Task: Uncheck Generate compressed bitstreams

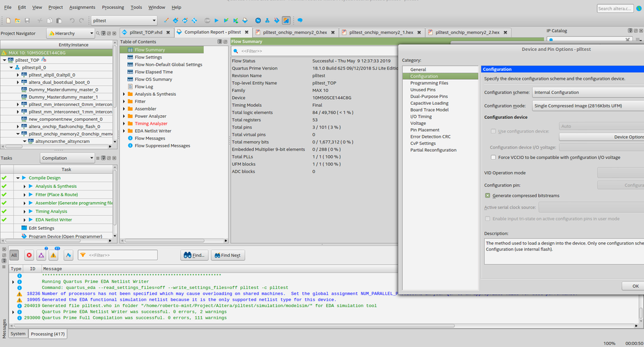Action: (488, 195)
